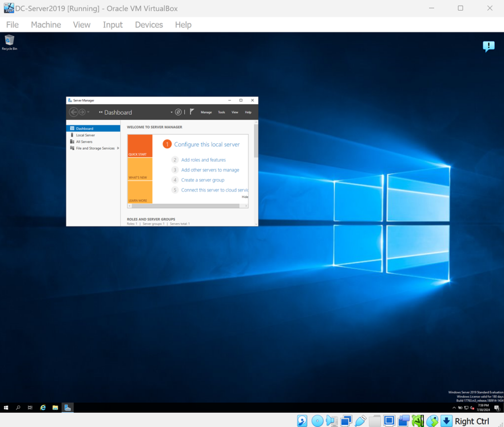Open the Manage menu in Server Manager
The height and width of the screenshot is (427, 504).
tap(206, 112)
